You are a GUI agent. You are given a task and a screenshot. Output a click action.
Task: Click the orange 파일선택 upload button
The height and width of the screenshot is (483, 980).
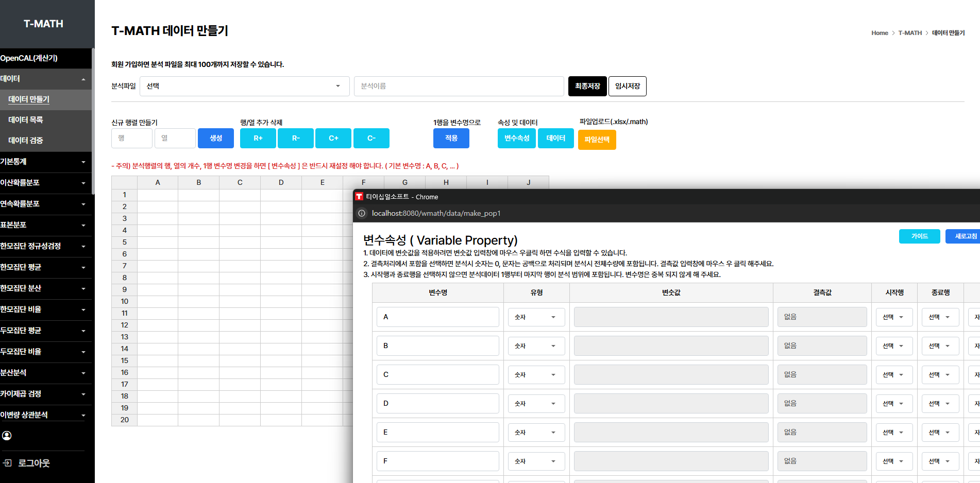click(597, 140)
